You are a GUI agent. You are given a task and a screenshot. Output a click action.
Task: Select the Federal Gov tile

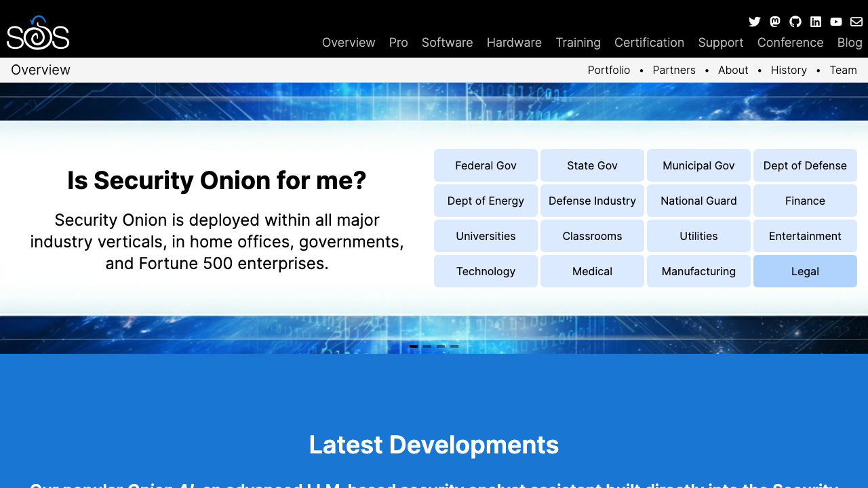point(486,165)
